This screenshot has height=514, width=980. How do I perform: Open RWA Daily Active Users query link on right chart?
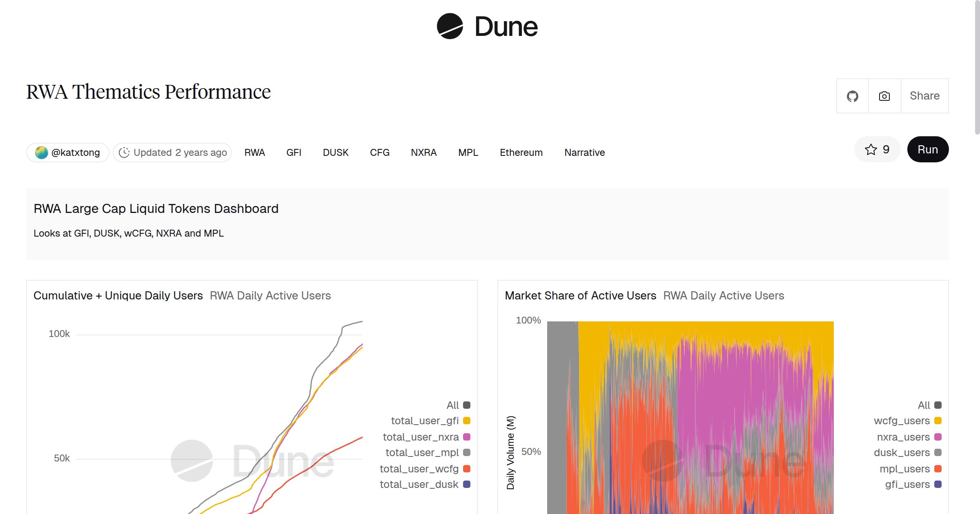[724, 295]
